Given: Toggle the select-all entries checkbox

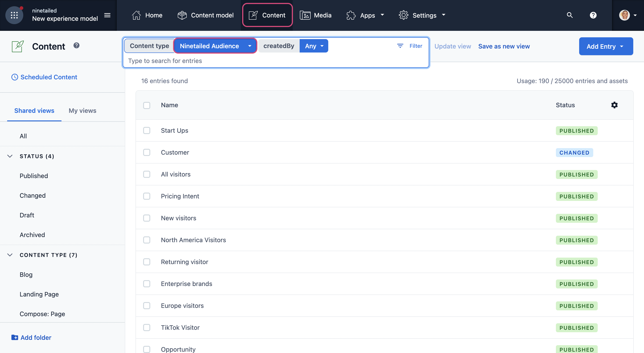Looking at the screenshot, I should point(147,105).
